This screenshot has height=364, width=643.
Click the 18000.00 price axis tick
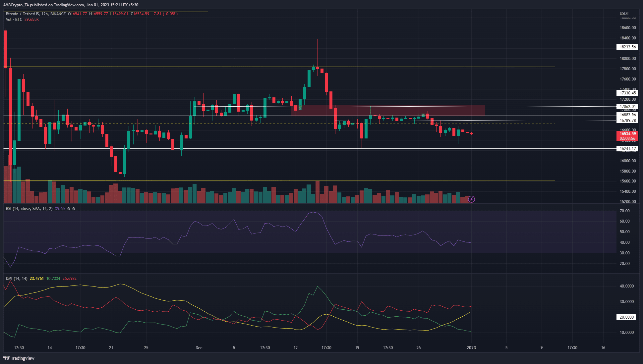[628, 59]
